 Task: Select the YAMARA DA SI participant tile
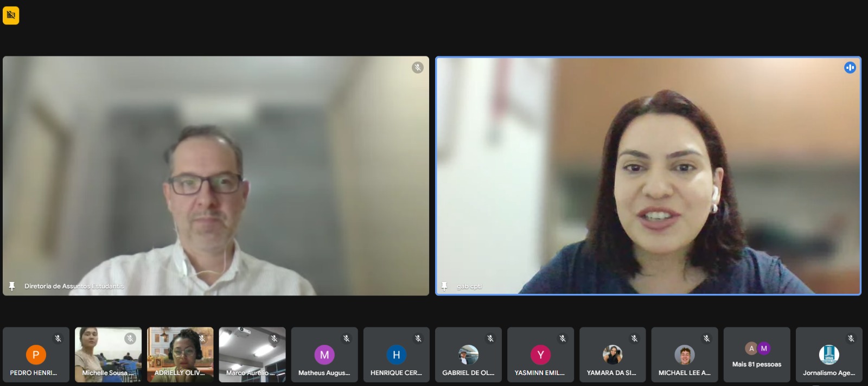612,355
